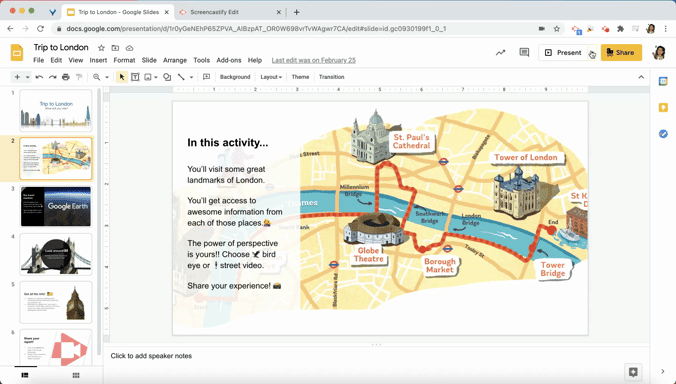Select the shape tool
676x384 pixels.
tap(167, 77)
